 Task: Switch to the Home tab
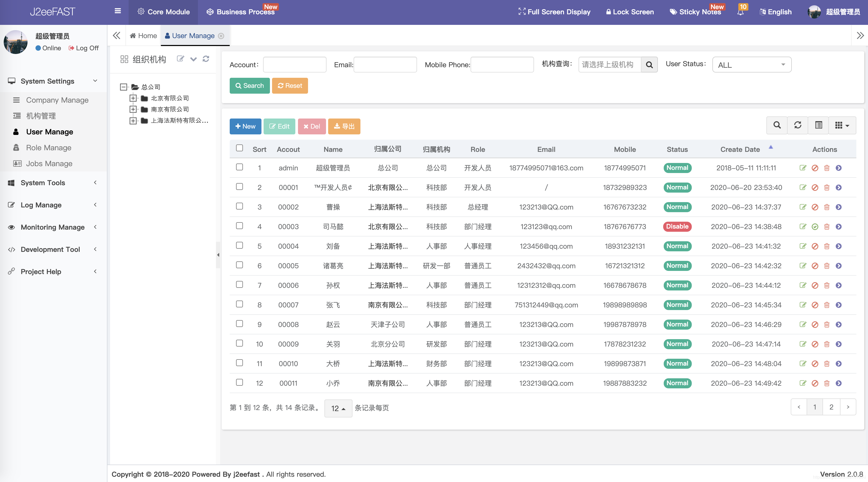(143, 36)
